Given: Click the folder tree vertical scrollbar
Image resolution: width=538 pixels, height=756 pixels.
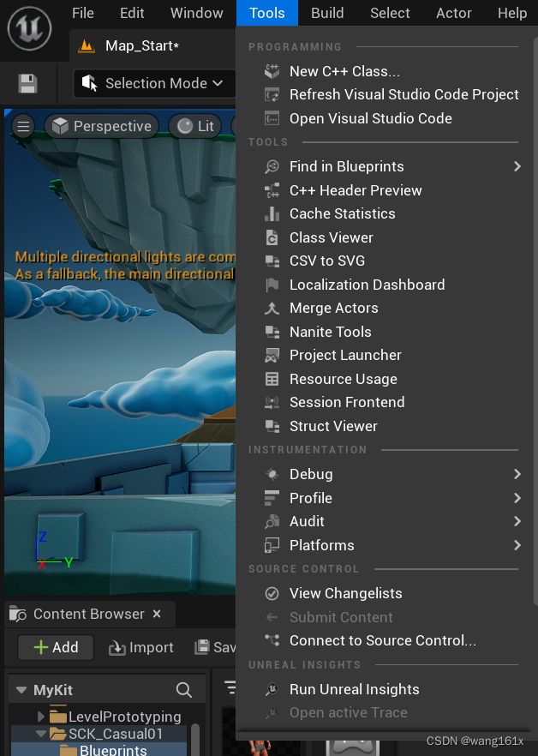Looking at the screenshot, I should 195,739.
